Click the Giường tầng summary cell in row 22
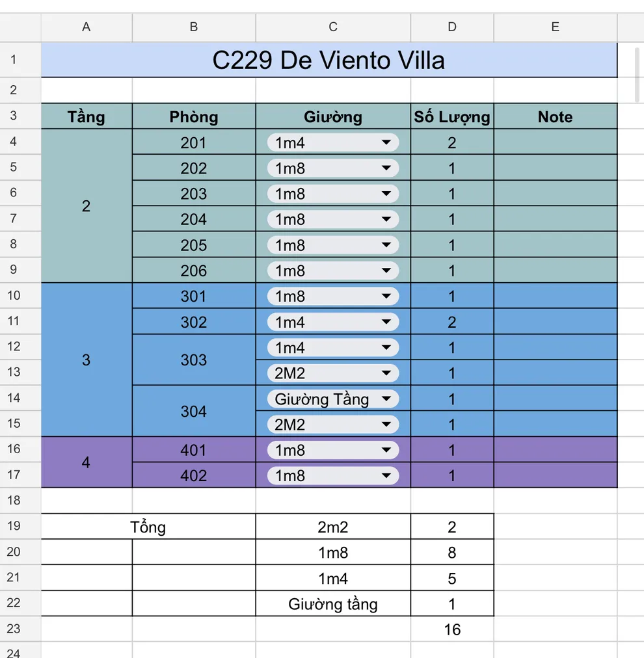 (x=333, y=604)
